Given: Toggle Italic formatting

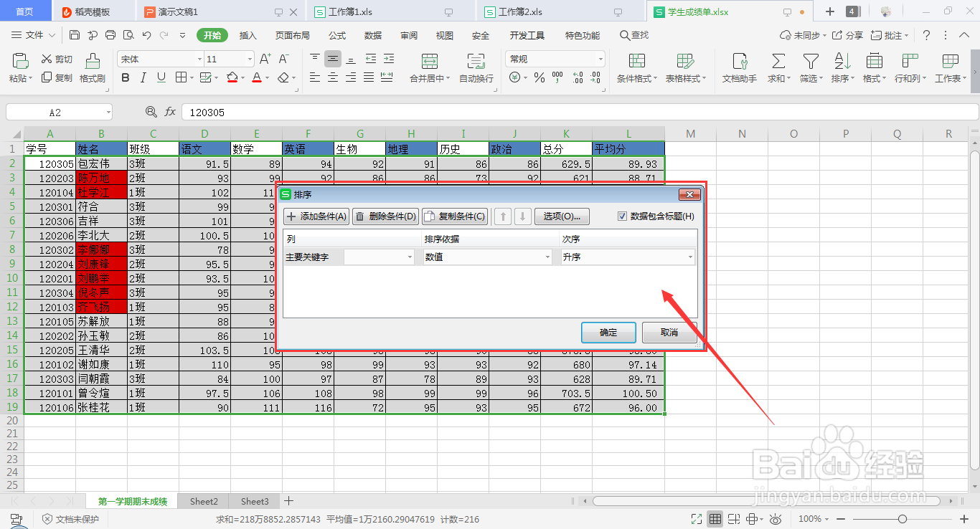Looking at the screenshot, I should click(143, 77).
